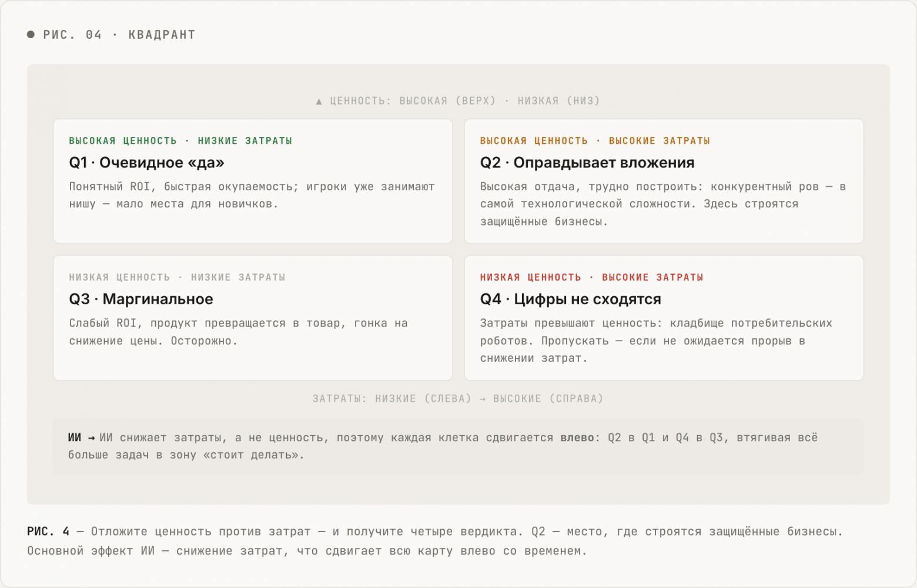
Task: Click red tag НИЗКАЯ ЦЕННОСТЬ · ВЫСОКИЕ ЗАТРАТЫ
Action: 591,277
